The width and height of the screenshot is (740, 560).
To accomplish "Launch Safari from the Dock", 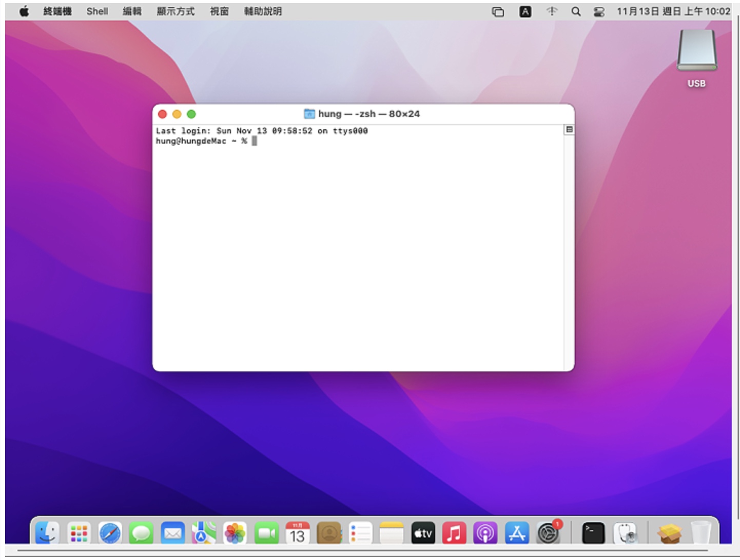I will 110,533.
